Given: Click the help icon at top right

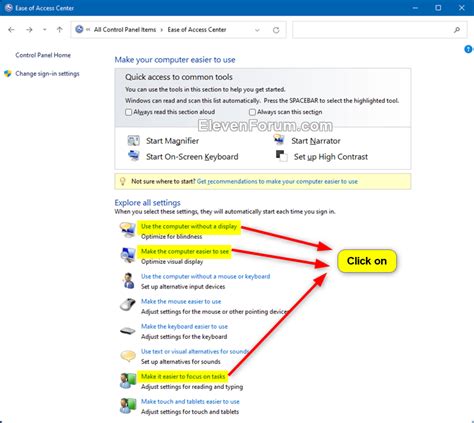Looking at the screenshot, I should coord(468,49).
